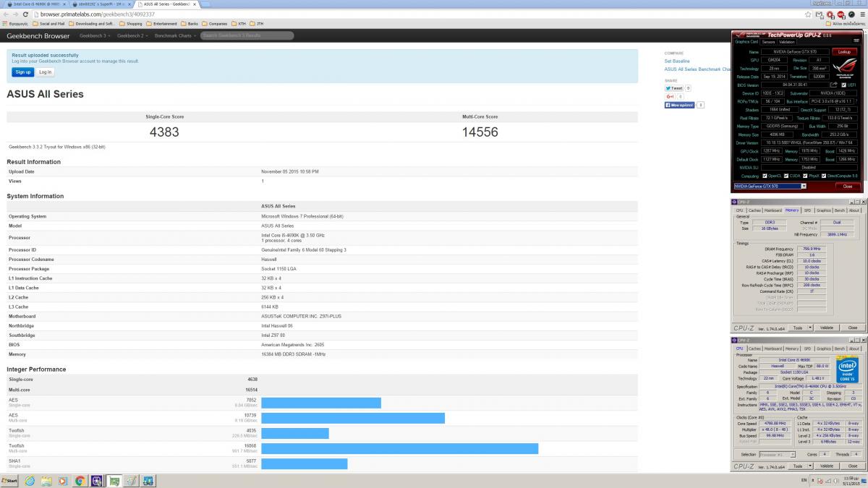
Task: Click the Facebook like button
Action: [679, 105]
